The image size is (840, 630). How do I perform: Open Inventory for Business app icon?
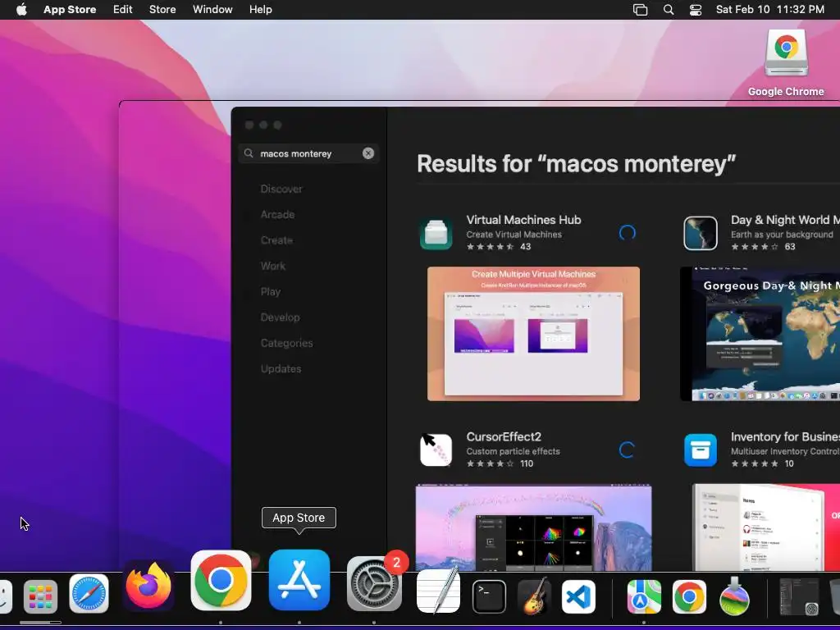click(701, 450)
